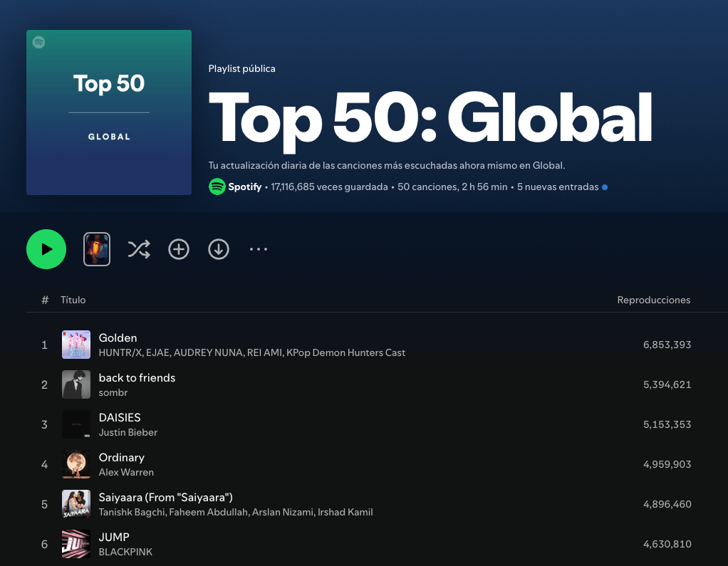Click the Saiyaara track thumbnail
The width and height of the screenshot is (728, 566).
click(x=76, y=503)
